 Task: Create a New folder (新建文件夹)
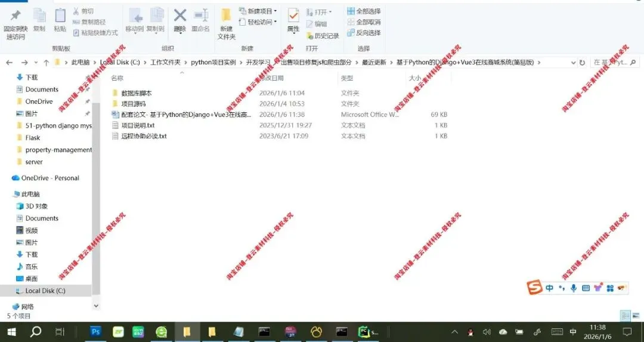coord(227,24)
